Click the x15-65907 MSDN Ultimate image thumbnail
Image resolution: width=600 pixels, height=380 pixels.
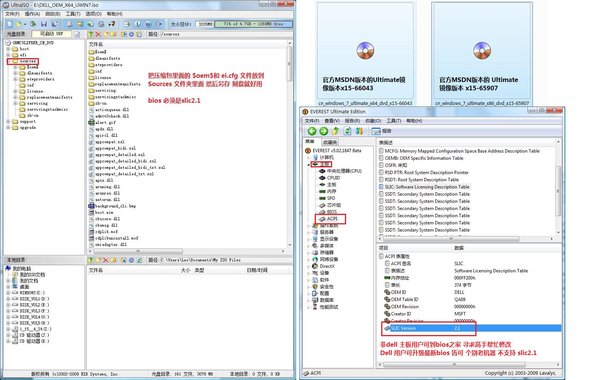tap(482, 51)
